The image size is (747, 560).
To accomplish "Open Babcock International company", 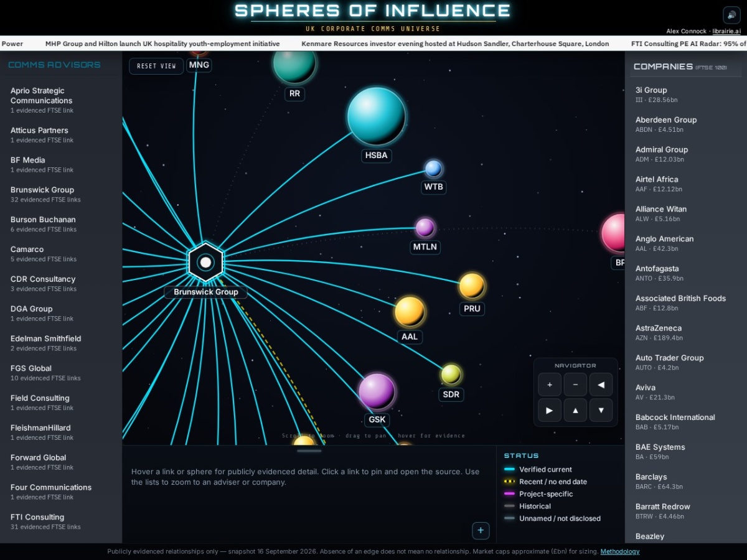I will coord(686,422).
